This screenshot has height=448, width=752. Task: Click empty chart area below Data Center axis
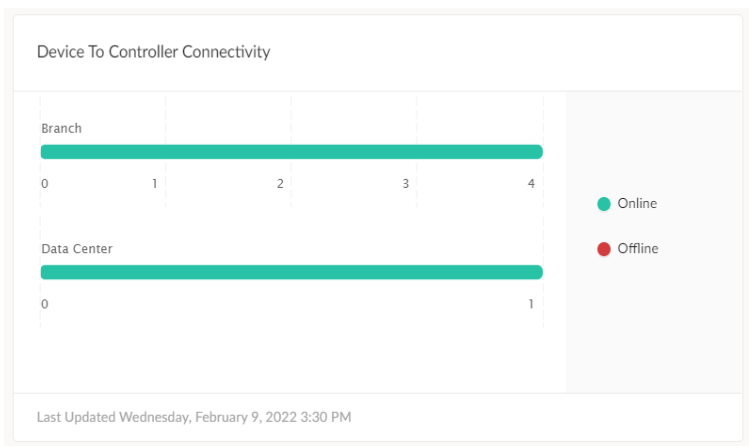pyautogui.click(x=290, y=355)
